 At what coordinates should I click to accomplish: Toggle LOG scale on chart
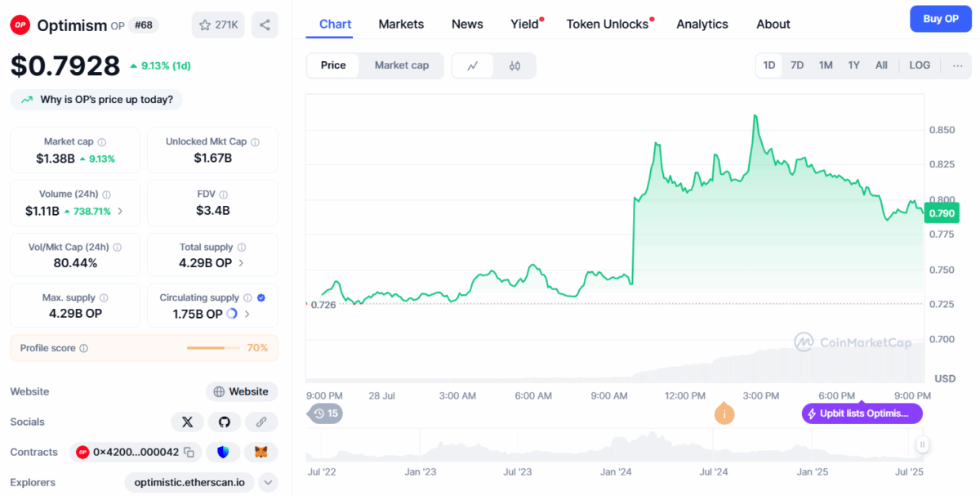(920, 65)
